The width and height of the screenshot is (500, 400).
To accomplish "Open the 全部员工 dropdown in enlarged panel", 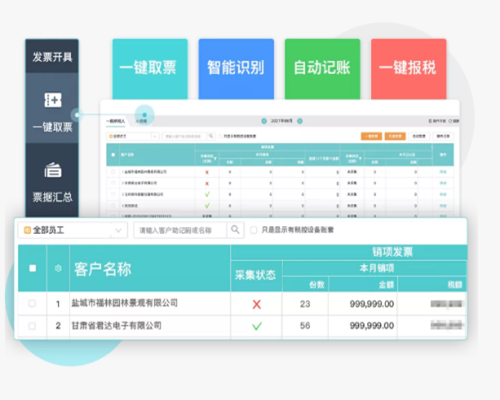I will click(x=73, y=230).
